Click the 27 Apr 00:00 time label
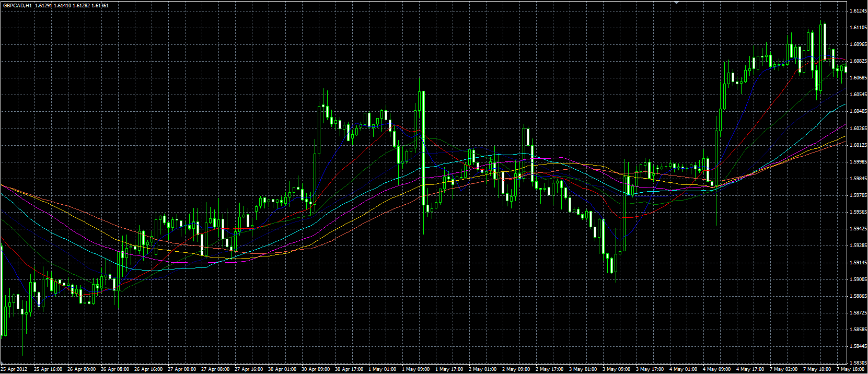 [x=182, y=369]
